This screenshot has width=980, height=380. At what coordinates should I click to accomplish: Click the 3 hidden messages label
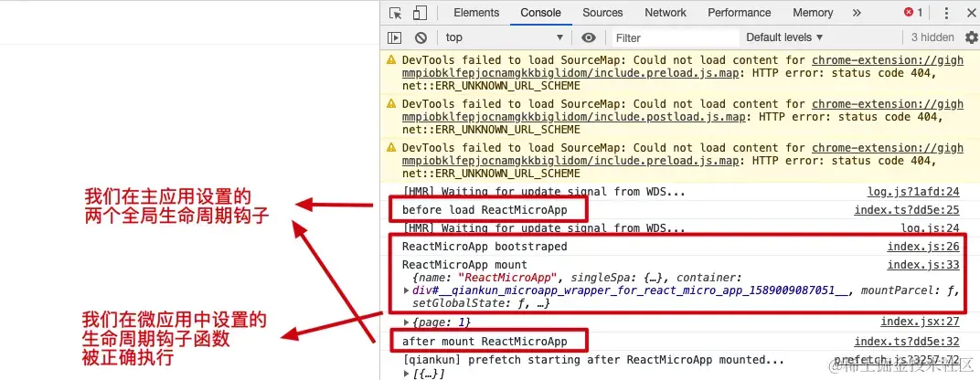[x=932, y=37]
